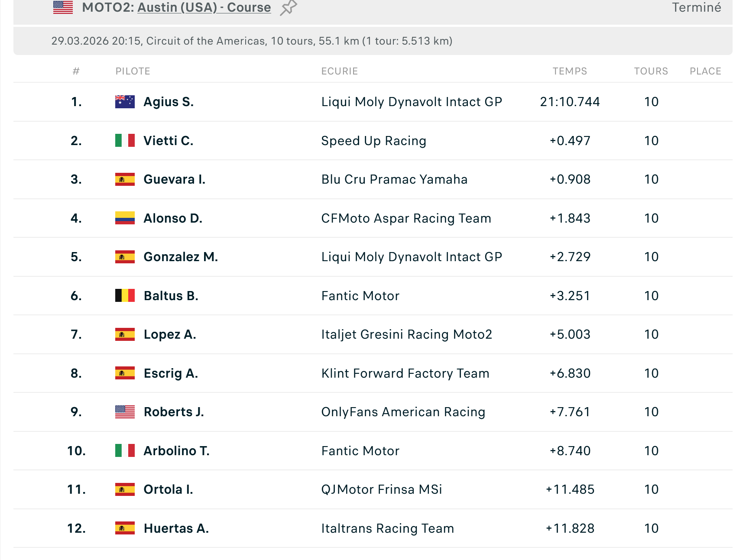This screenshot has width=743, height=560.
Task: Select the Lopez A. result row
Action: tap(373, 334)
